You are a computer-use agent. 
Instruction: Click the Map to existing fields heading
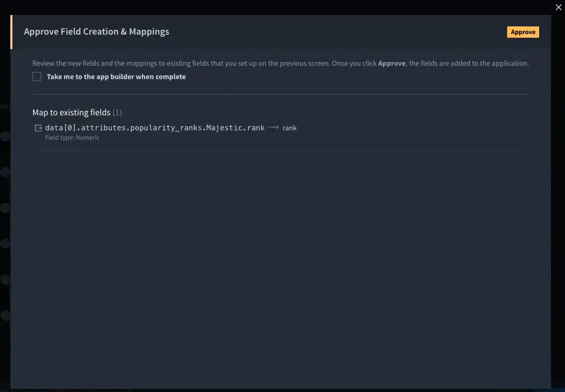[71, 113]
